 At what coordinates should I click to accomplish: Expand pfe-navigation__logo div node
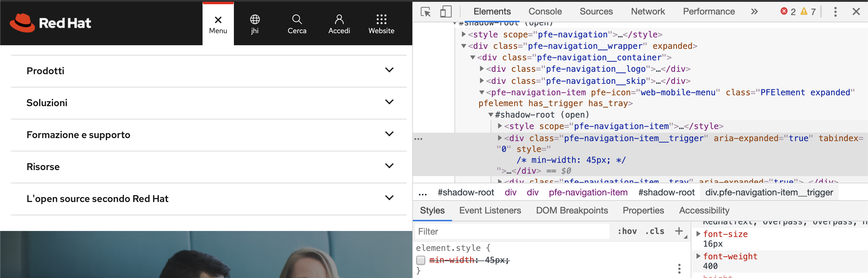coord(482,69)
